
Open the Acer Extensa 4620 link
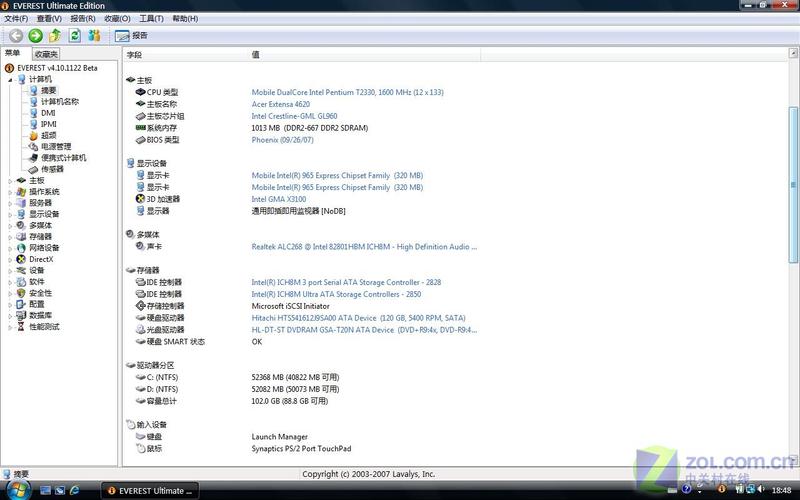281,104
